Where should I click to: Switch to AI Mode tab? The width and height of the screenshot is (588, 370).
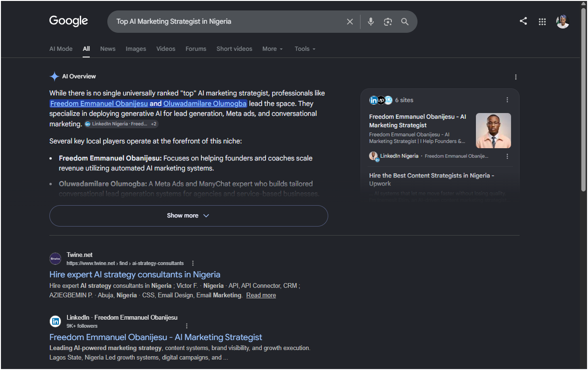(61, 48)
